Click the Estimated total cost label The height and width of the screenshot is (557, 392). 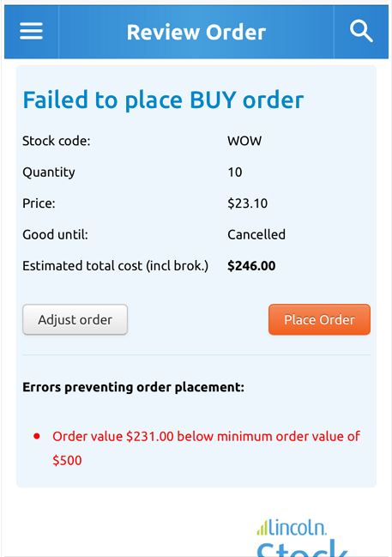[116, 266]
